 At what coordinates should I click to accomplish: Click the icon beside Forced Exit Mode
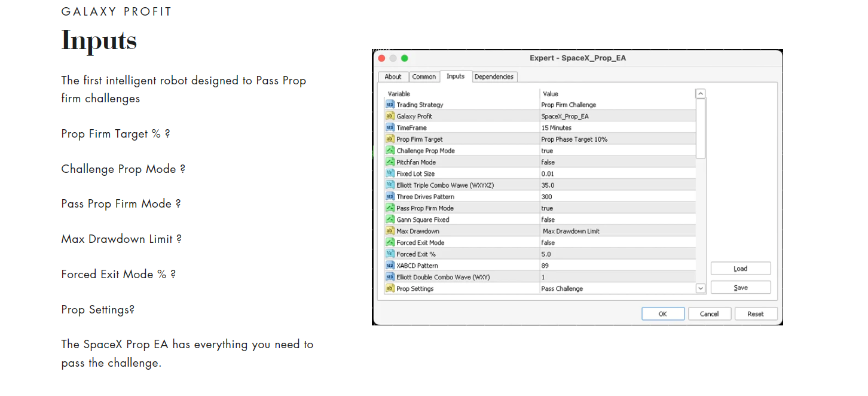pos(390,242)
